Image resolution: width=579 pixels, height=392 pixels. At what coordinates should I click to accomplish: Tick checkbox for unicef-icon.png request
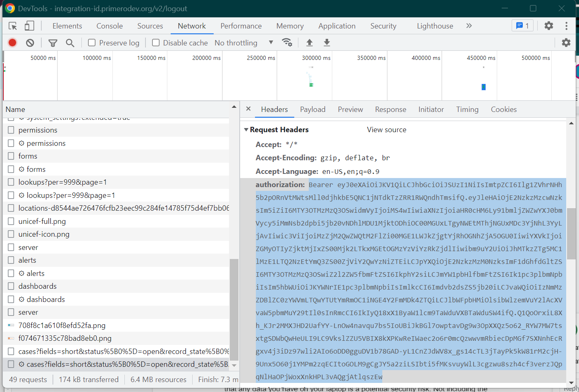pos(11,234)
